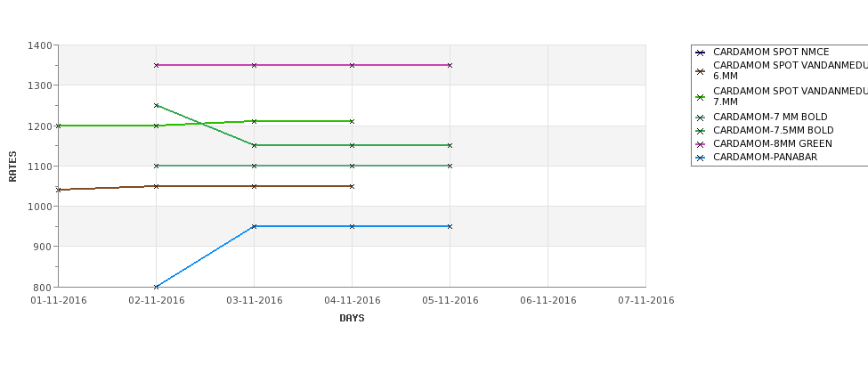Image resolution: width=868 pixels, height=382 pixels.
Task: Select the CARDAMOM-8MM GREEN legend label
Action: point(772,144)
